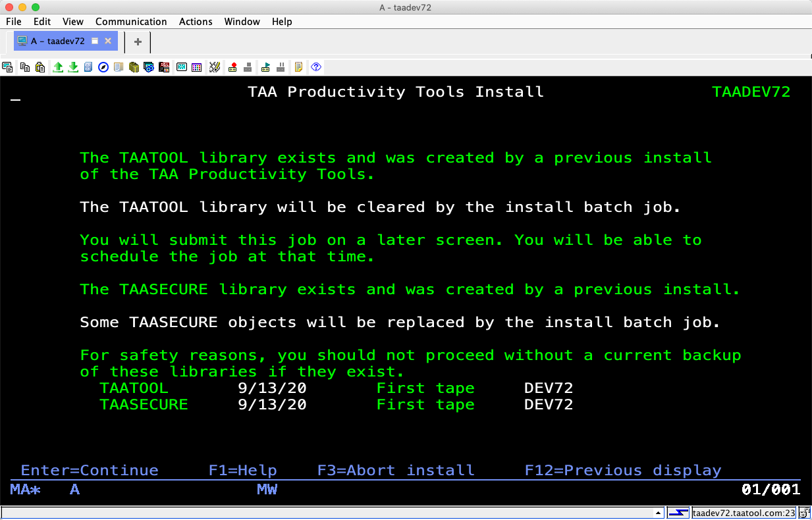Open the Edit menu
812x520 pixels.
pos(42,22)
